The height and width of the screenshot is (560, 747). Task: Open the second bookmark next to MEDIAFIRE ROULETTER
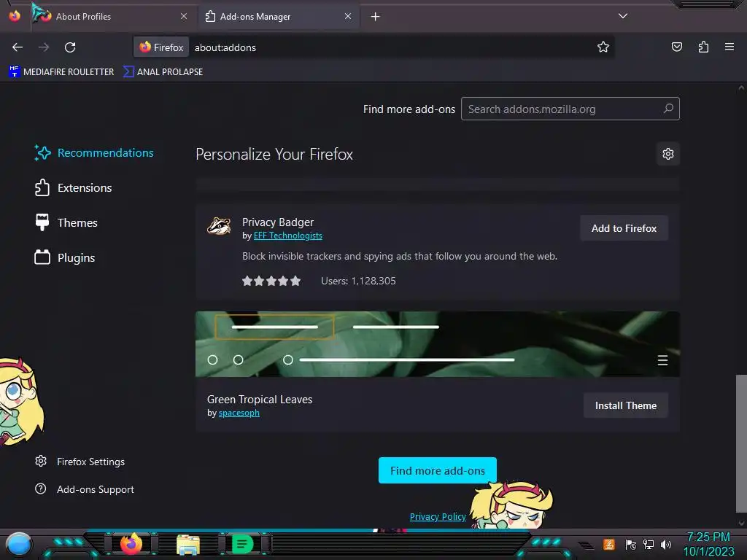tap(163, 72)
